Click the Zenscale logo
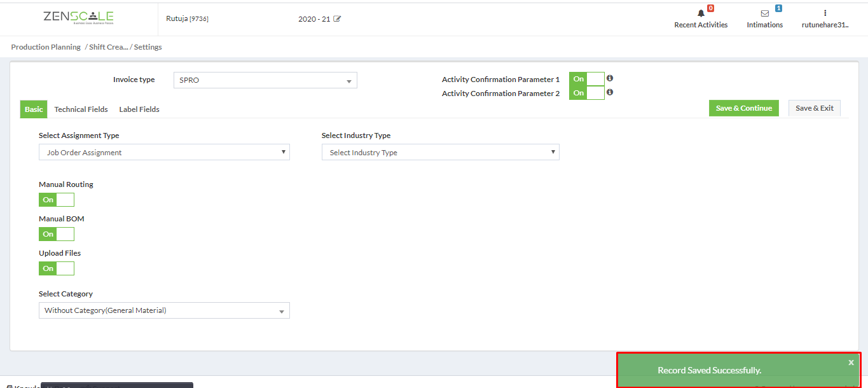The height and width of the screenshot is (388, 868). click(78, 17)
